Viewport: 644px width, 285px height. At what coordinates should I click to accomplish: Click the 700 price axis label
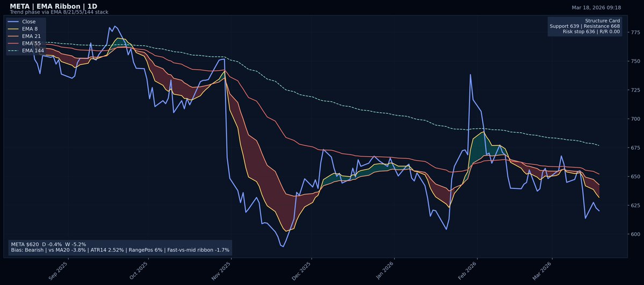[636, 119]
